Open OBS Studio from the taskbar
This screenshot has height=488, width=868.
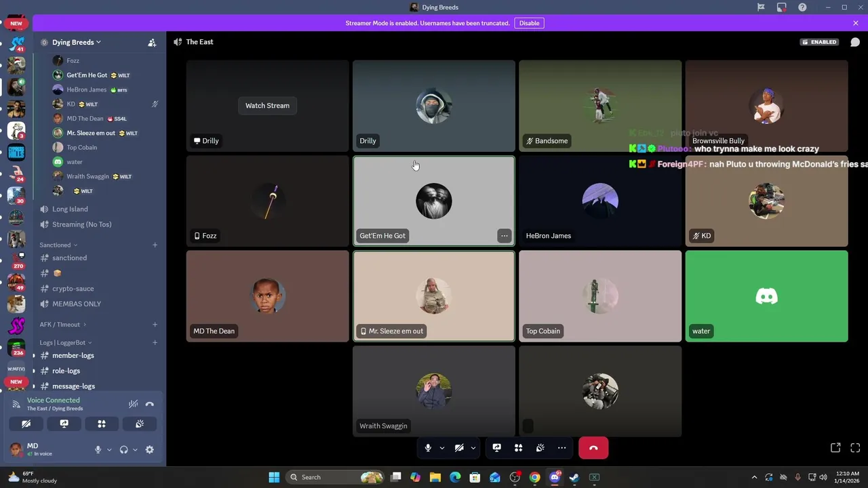[515, 477]
